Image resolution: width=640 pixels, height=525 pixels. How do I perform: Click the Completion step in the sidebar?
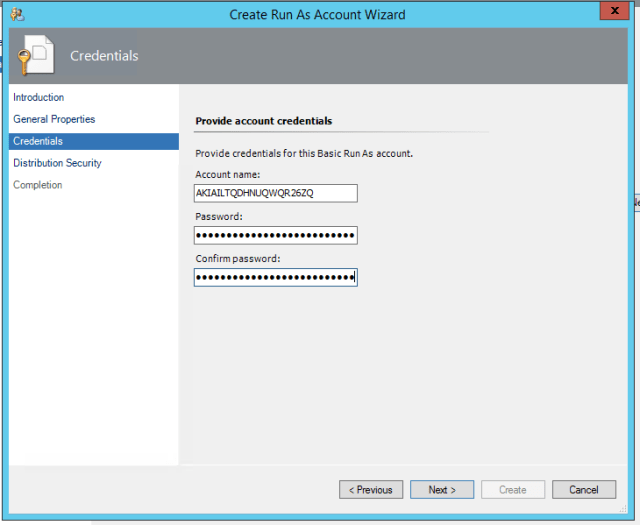[38, 185]
